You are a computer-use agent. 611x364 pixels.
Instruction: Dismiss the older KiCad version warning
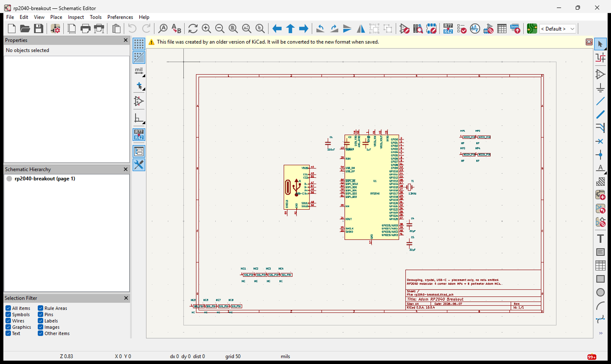(589, 42)
